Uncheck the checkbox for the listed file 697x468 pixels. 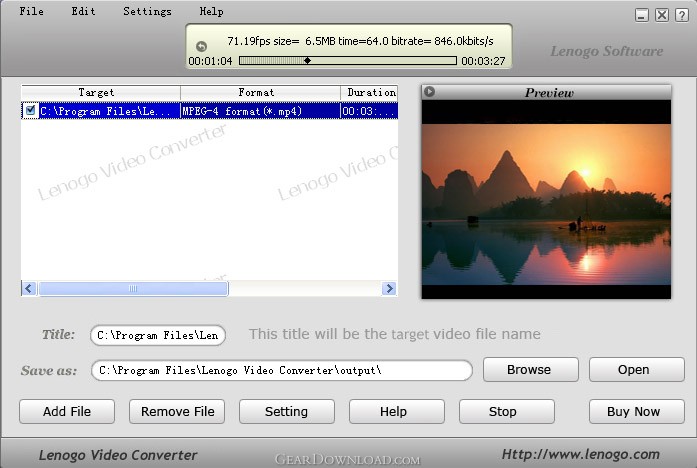[x=30, y=111]
